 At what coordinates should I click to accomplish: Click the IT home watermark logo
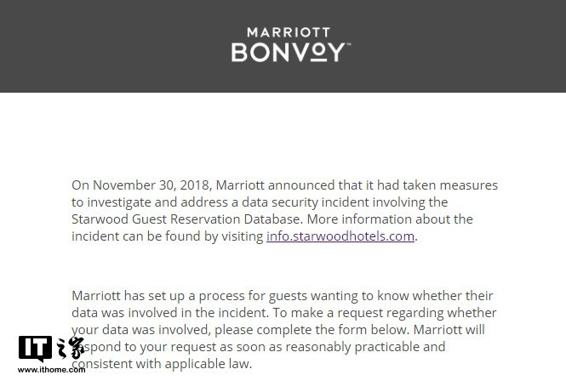pos(51,354)
